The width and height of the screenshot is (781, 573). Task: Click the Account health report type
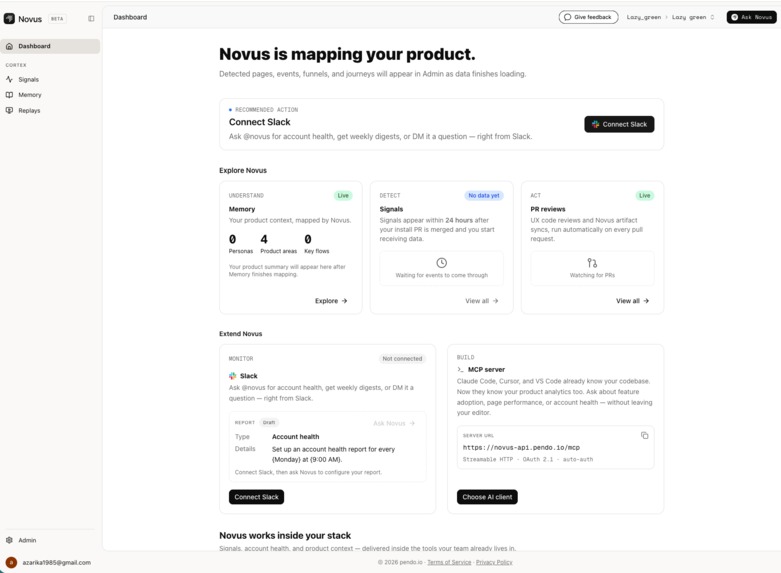295,436
